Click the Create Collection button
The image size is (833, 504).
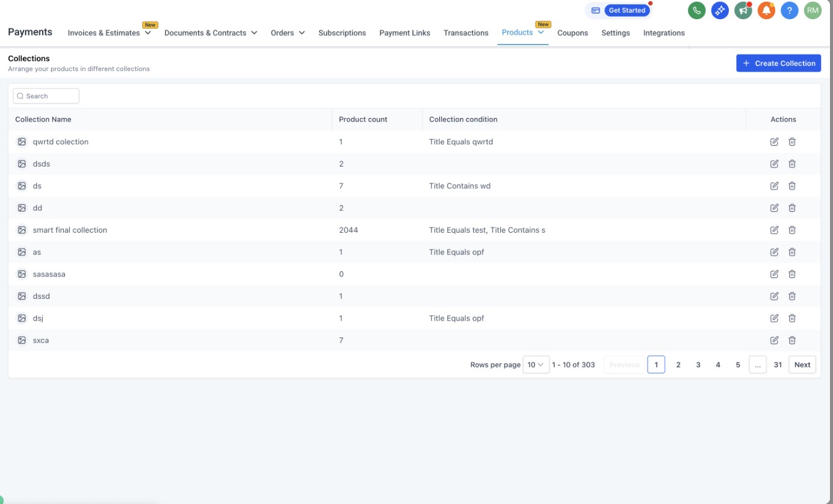[x=779, y=63]
